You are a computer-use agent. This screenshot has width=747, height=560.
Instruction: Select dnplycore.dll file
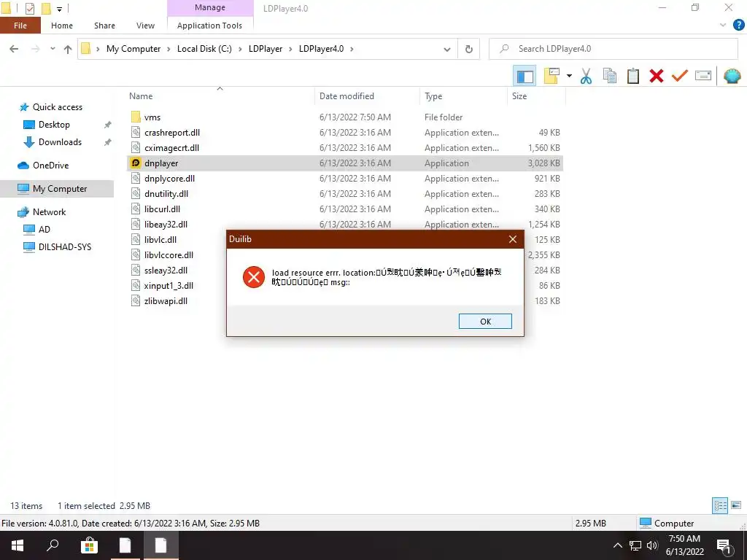pos(169,179)
